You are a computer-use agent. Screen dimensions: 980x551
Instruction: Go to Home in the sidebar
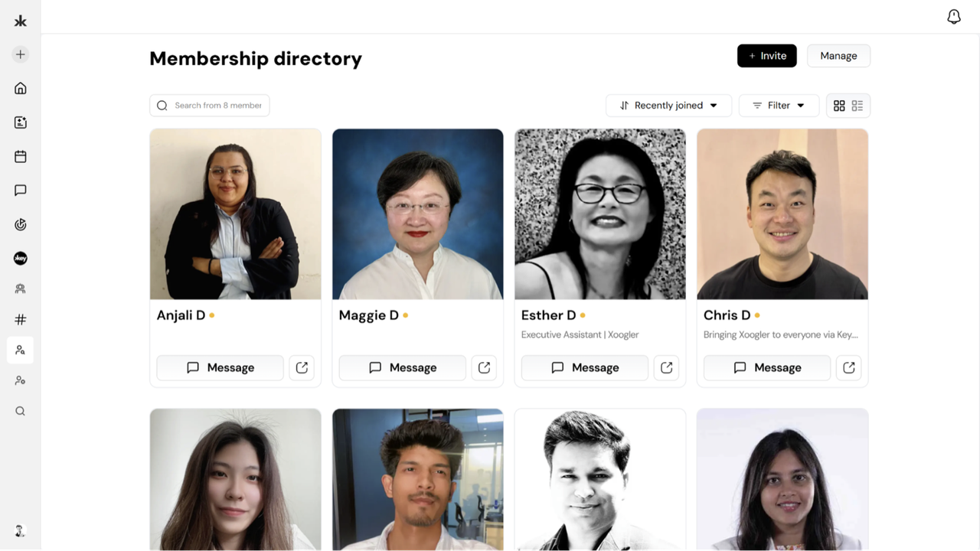21,88
